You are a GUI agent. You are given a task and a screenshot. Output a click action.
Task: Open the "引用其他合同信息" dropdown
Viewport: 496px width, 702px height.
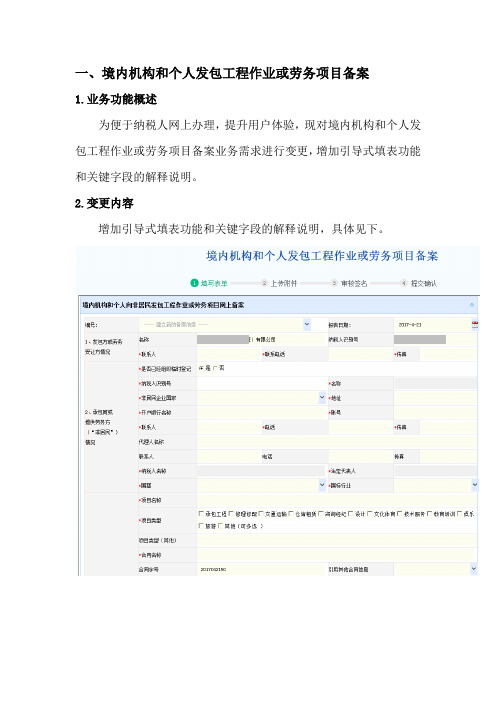pyautogui.click(x=474, y=569)
